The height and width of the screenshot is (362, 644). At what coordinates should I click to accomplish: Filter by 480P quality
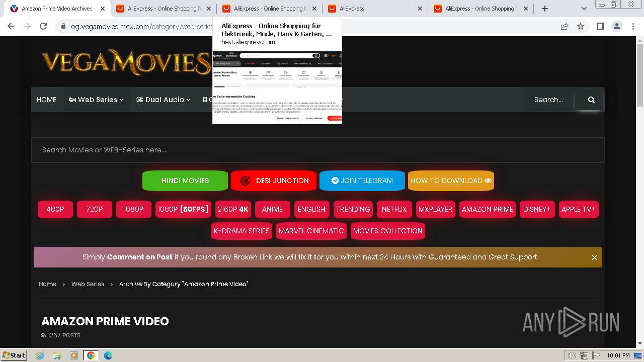click(55, 209)
